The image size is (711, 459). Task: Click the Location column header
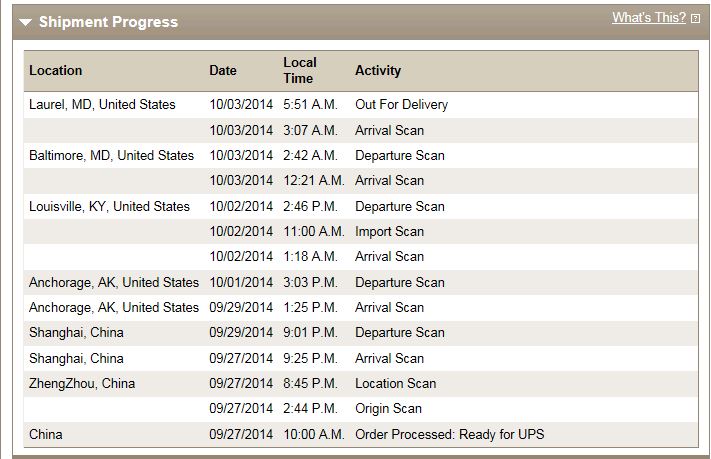point(56,70)
